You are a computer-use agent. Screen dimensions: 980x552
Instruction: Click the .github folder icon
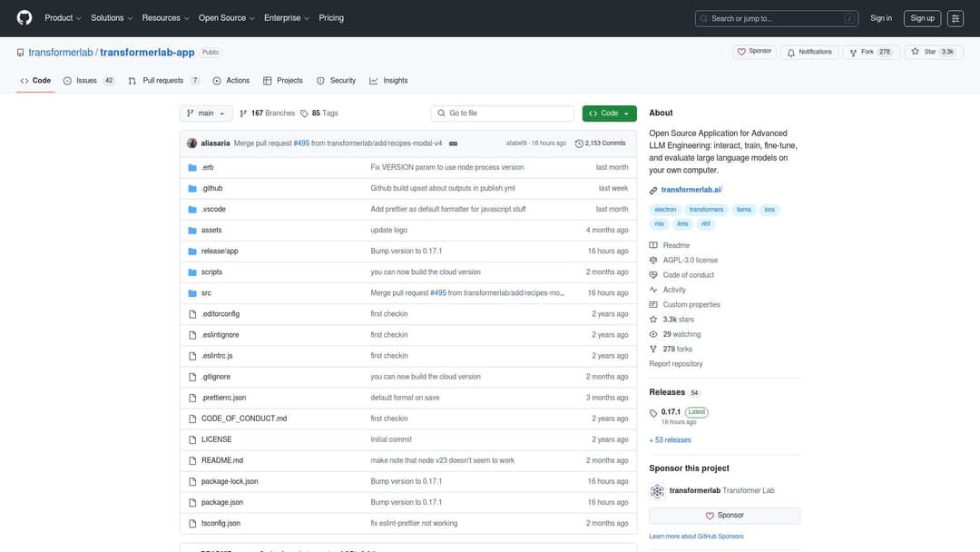click(192, 188)
